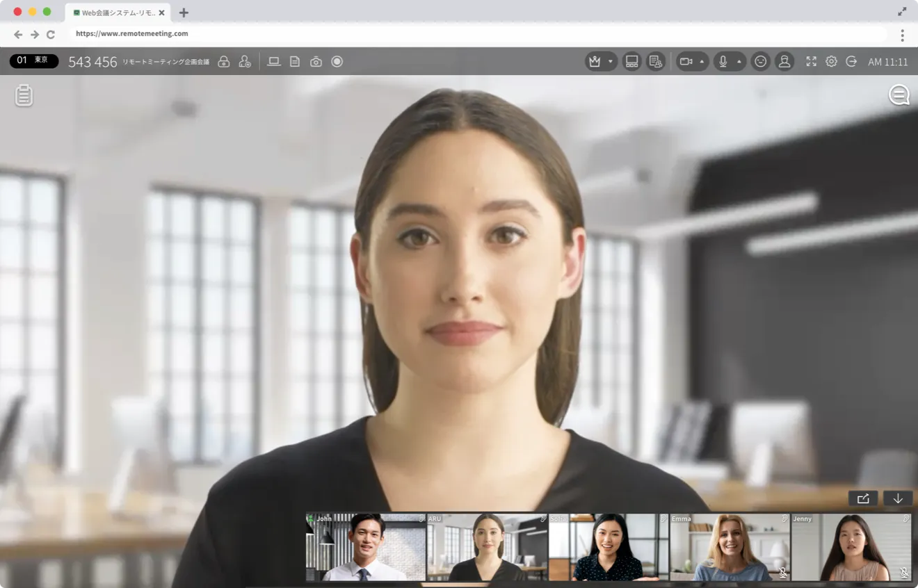This screenshot has width=918, height=588.
Task: Click Emma's muted microphone indicator
Action: tap(783, 573)
